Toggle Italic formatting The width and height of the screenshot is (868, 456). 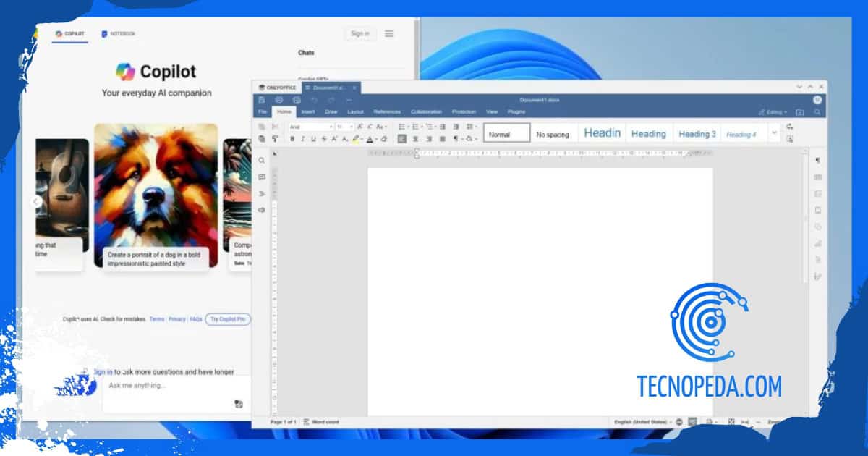tap(303, 139)
